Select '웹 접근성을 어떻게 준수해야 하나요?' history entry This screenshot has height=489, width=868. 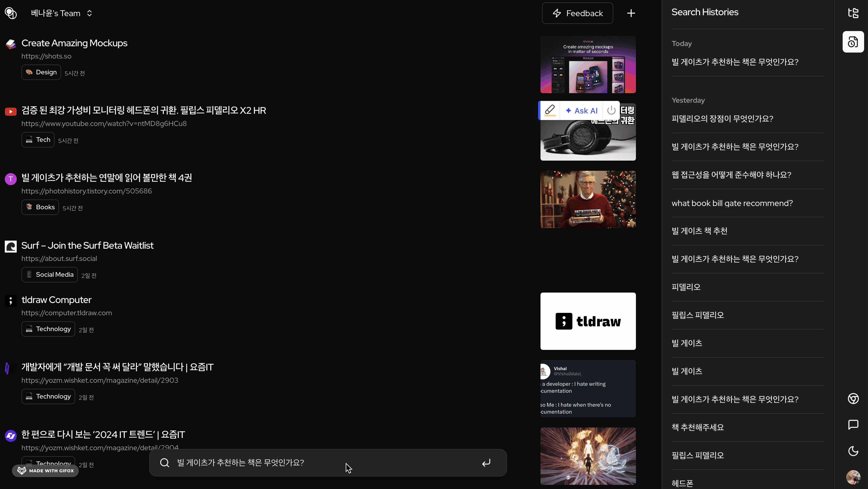(731, 175)
